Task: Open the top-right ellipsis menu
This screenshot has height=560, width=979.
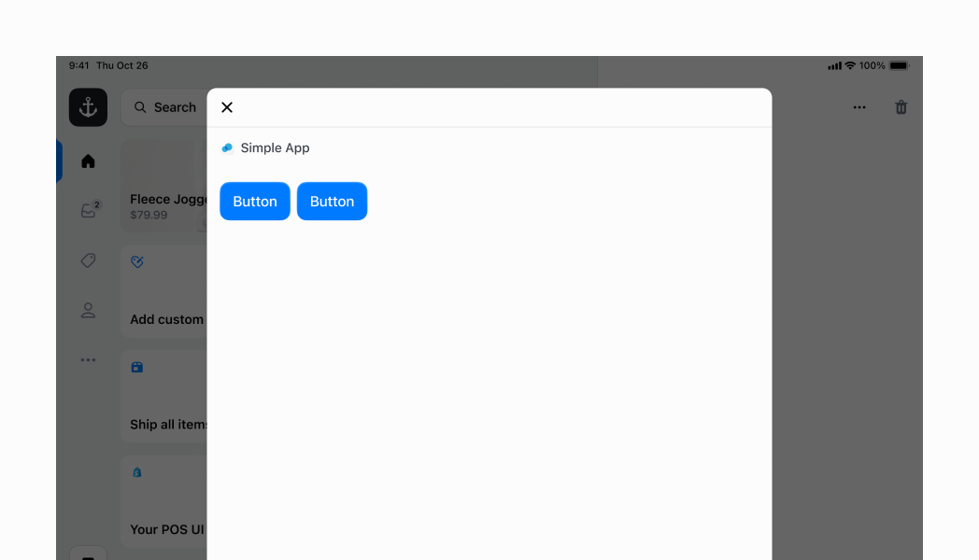Action: click(859, 107)
